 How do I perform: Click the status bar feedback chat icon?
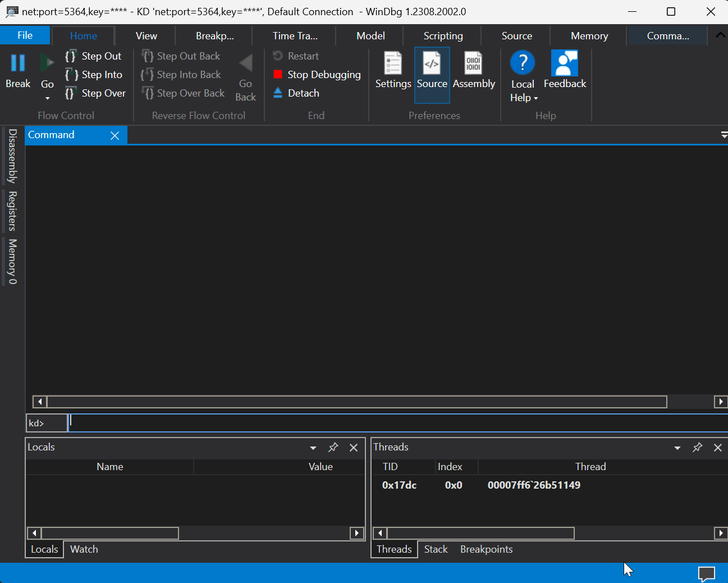(707, 573)
